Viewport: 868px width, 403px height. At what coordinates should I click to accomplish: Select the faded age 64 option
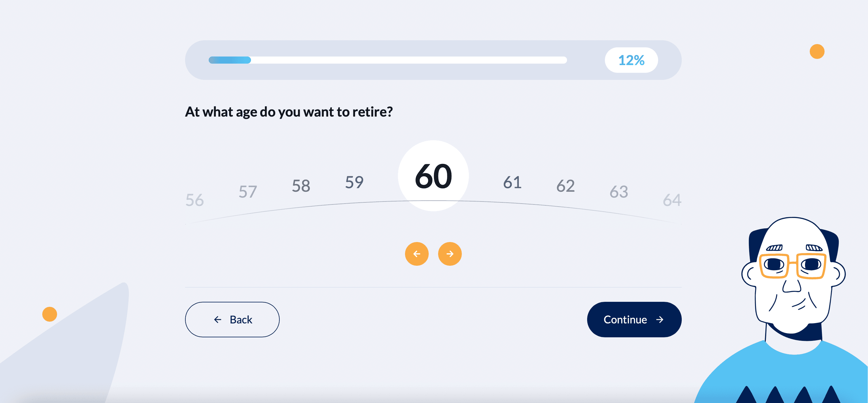coord(672,200)
